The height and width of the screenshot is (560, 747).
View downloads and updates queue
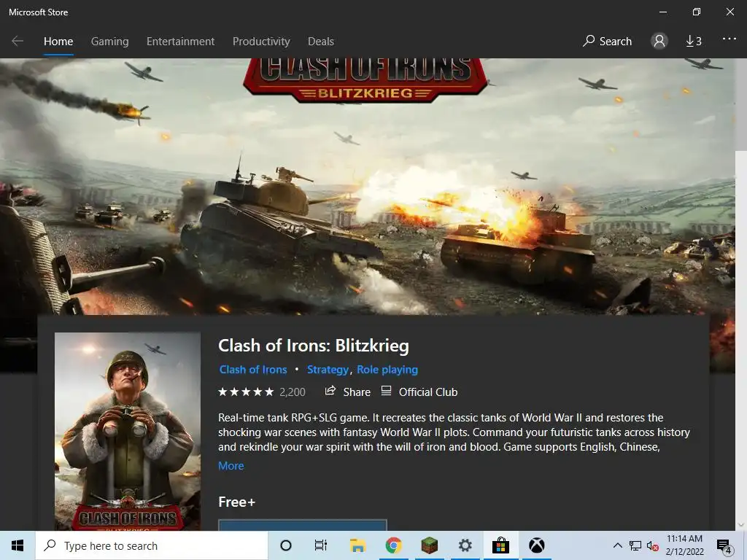[694, 42]
